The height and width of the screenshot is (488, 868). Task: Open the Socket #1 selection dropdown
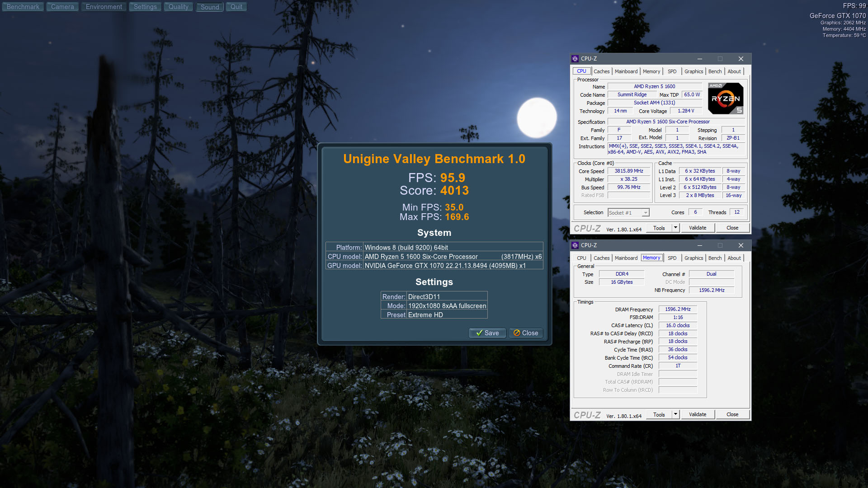click(628, 213)
